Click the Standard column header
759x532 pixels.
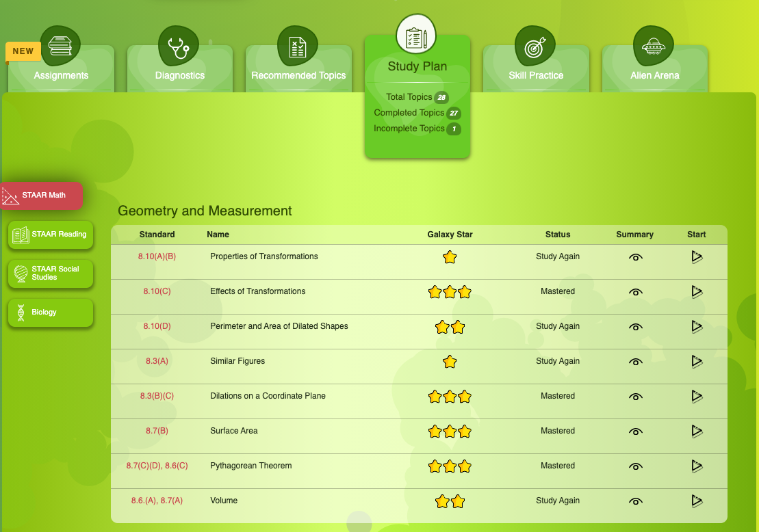(157, 234)
